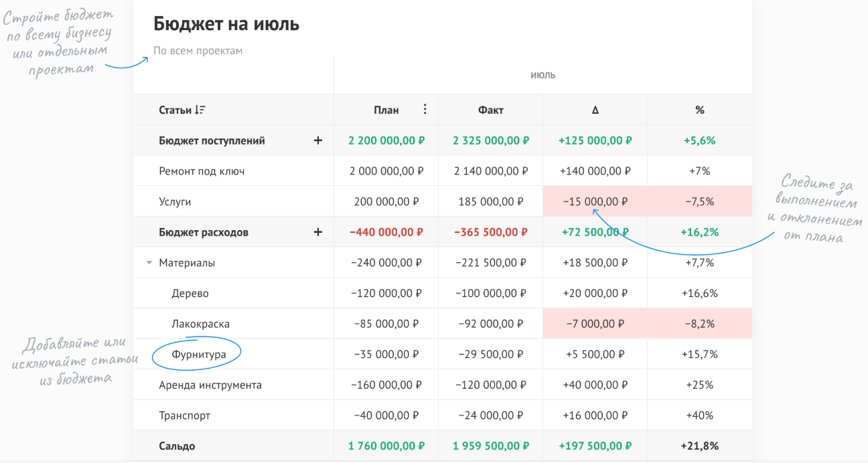Click the pink −8,2% Лакокраска cell
Screen dimensions: 868x463
(699, 324)
